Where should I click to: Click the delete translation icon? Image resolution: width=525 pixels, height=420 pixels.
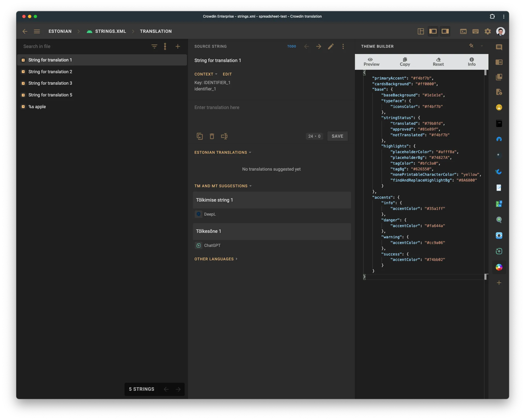pos(212,136)
